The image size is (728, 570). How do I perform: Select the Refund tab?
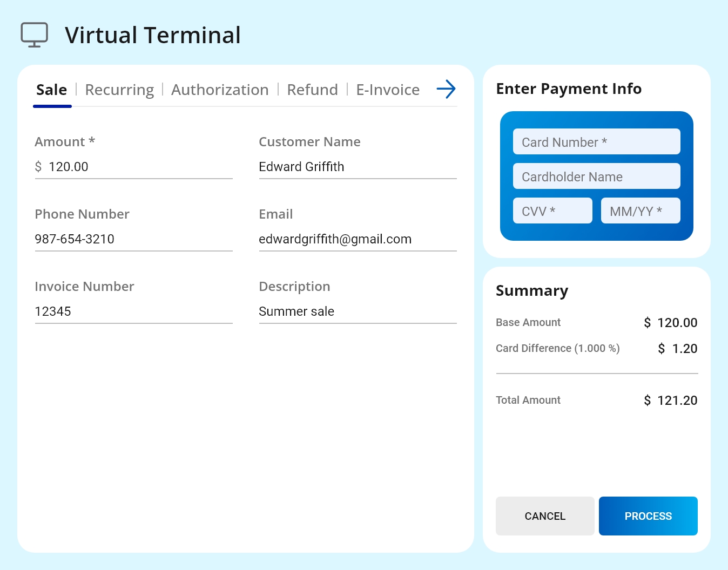[312, 90]
